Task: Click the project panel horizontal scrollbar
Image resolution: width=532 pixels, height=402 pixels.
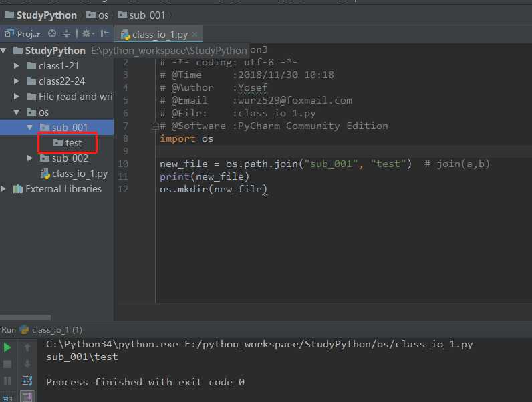Action: click(x=25, y=317)
